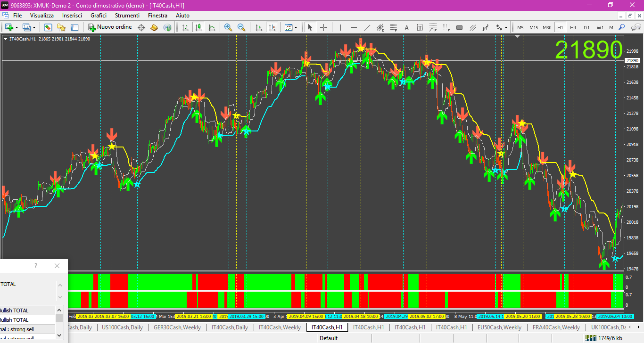Click the 'Default' profile in status bar
Image resolution: width=644 pixels, height=343 pixels.
pyautogui.click(x=329, y=338)
